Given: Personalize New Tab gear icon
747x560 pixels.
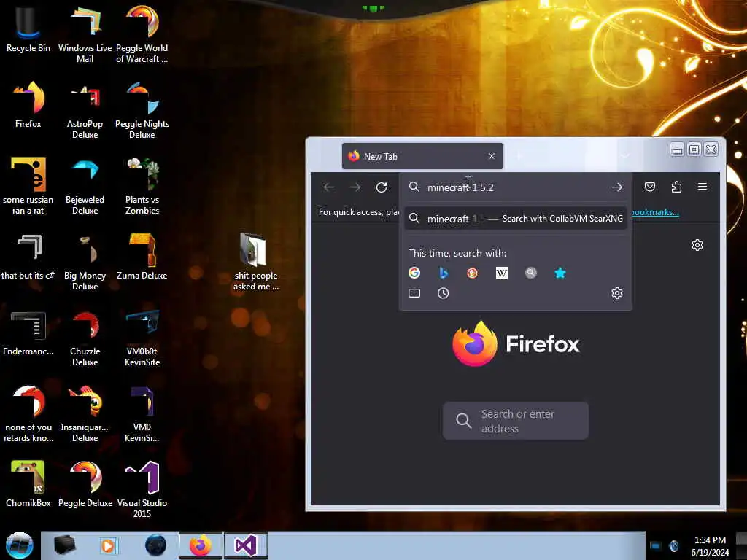Looking at the screenshot, I should (697, 245).
